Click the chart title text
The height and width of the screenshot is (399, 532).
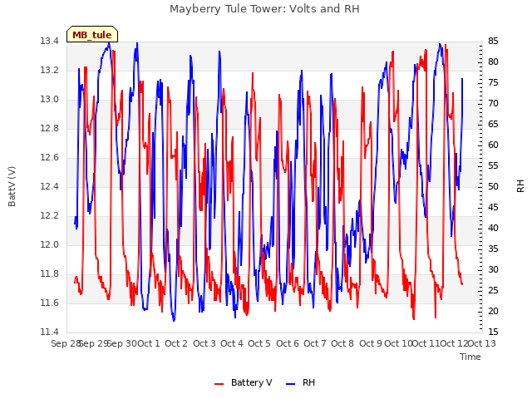tap(264, 9)
